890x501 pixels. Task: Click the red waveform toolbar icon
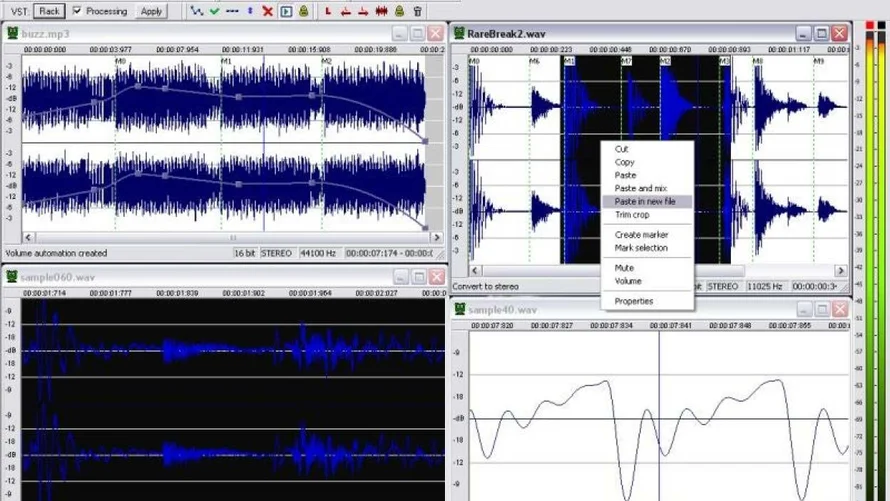click(x=381, y=11)
